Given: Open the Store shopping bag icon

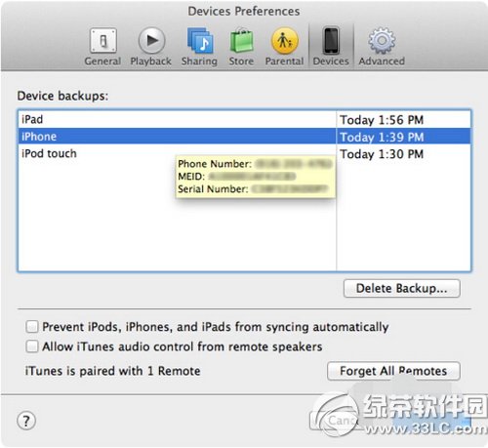Looking at the screenshot, I should [241, 41].
